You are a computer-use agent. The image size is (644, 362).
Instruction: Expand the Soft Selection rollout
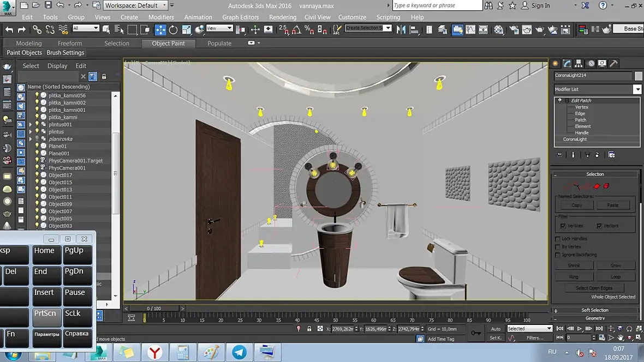click(x=595, y=310)
